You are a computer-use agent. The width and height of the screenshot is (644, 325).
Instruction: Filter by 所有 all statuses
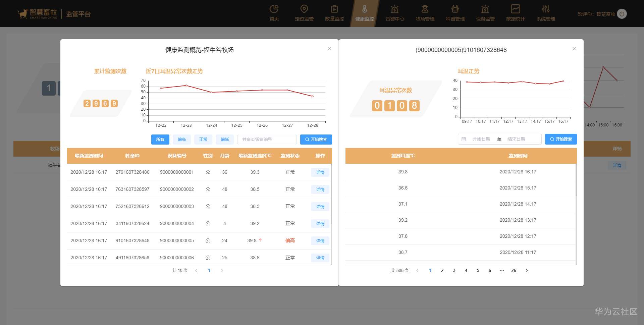pos(160,140)
